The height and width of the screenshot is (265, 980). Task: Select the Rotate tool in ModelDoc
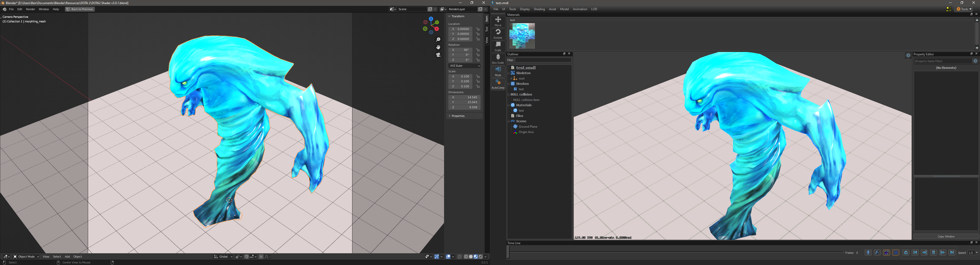pyautogui.click(x=498, y=34)
